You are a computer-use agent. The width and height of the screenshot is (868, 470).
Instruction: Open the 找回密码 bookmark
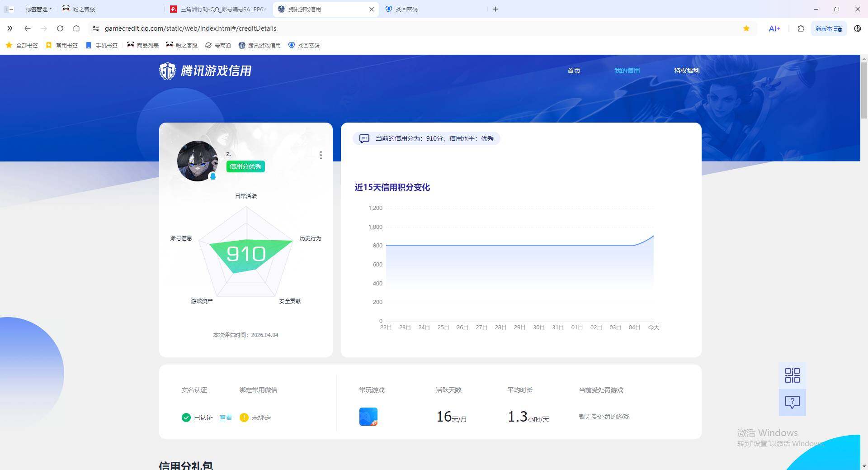pyautogui.click(x=304, y=45)
